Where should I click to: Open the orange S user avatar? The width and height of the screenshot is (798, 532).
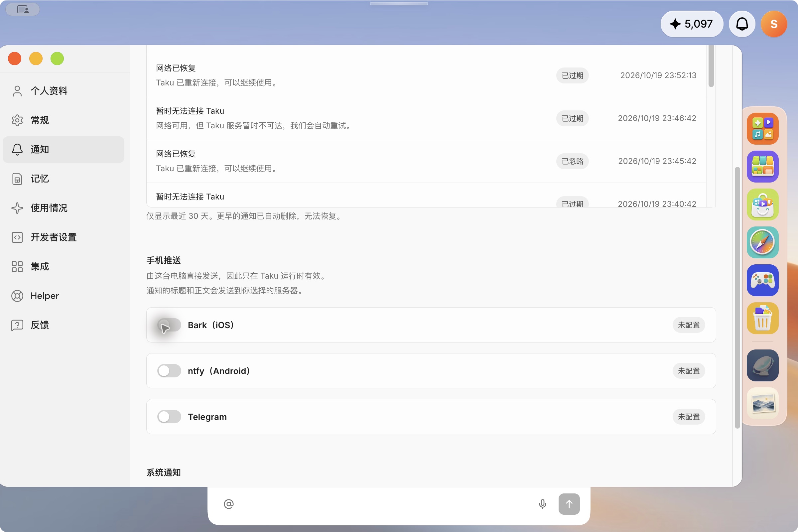click(x=774, y=24)
